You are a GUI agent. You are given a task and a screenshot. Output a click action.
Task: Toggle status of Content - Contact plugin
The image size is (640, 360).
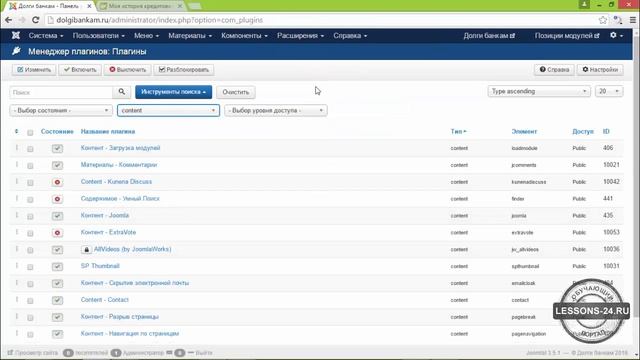coord(57,300)
